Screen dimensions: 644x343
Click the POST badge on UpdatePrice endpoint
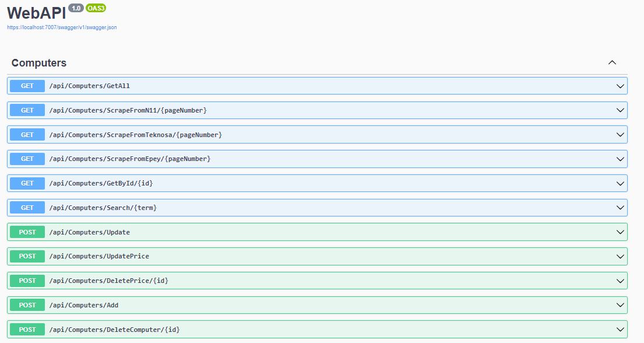(x=26, y=256)
